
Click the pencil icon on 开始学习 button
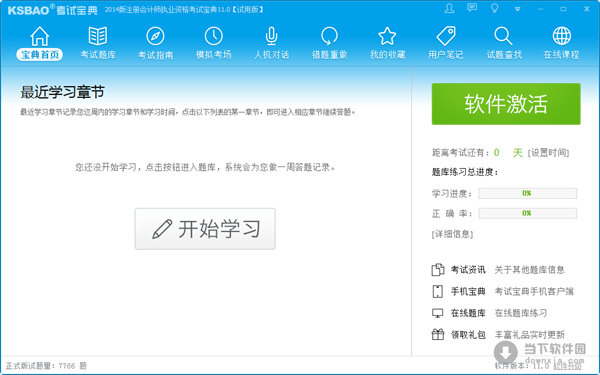coord(162,229)
